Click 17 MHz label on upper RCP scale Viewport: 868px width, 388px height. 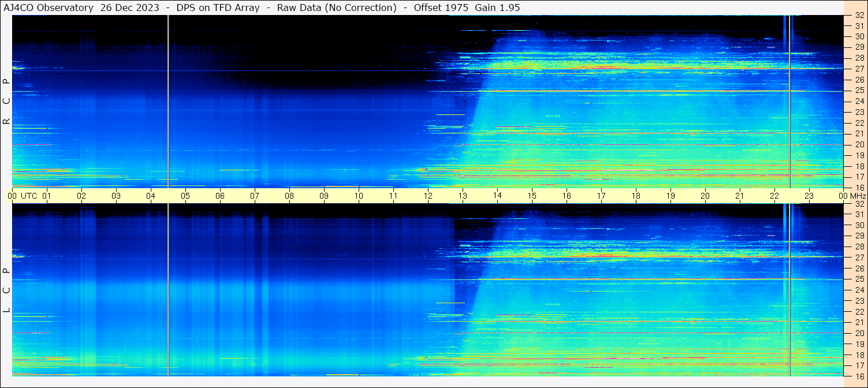pyautogui.click(x=859, y=177)
